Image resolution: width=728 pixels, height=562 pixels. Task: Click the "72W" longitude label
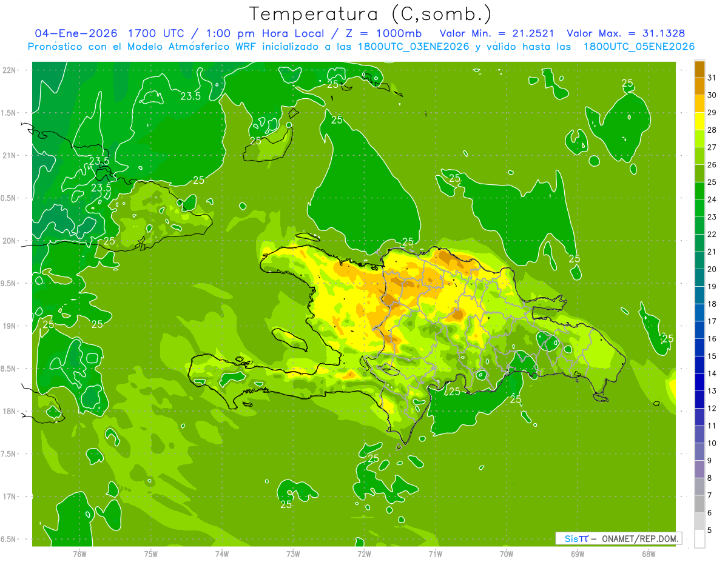coord(364,554)
